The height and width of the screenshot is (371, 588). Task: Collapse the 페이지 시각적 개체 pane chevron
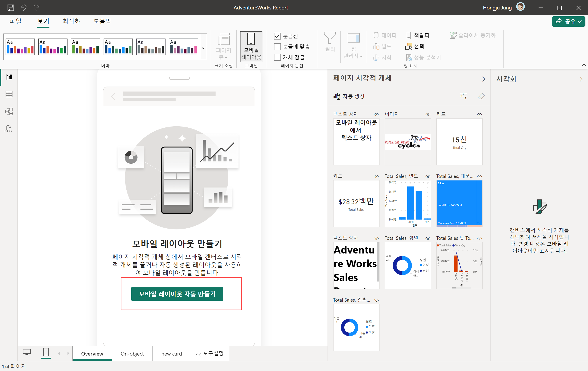[x=484, y=79]
